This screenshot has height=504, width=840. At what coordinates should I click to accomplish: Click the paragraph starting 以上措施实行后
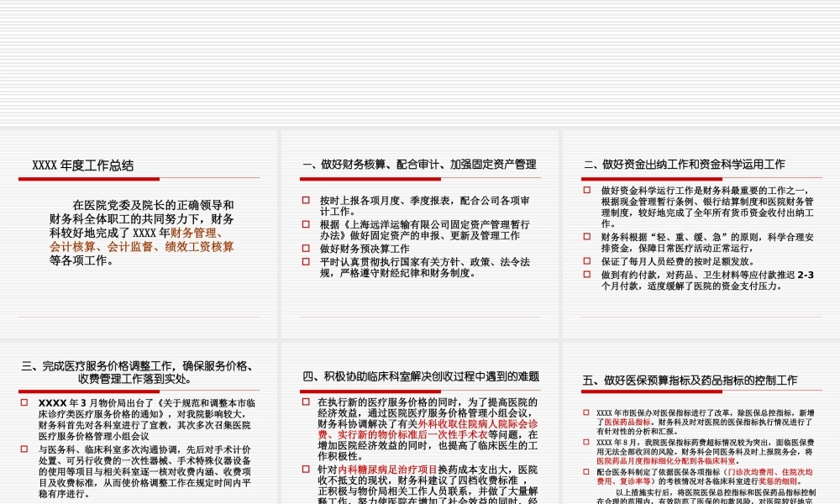click(x=706, y=496)
